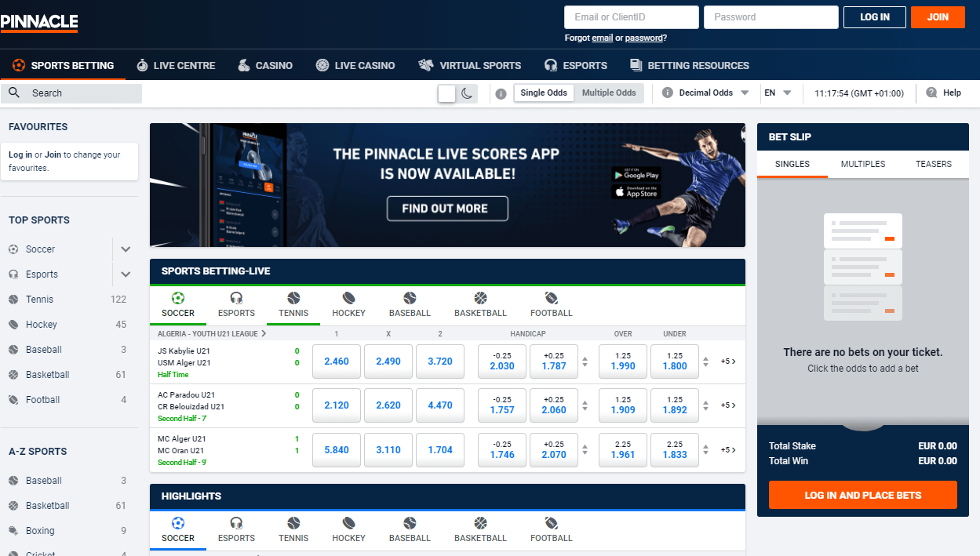Viewport: 980px width, 556px height.
Task: Click the search magnifier icon
Action: pos(13,93)
